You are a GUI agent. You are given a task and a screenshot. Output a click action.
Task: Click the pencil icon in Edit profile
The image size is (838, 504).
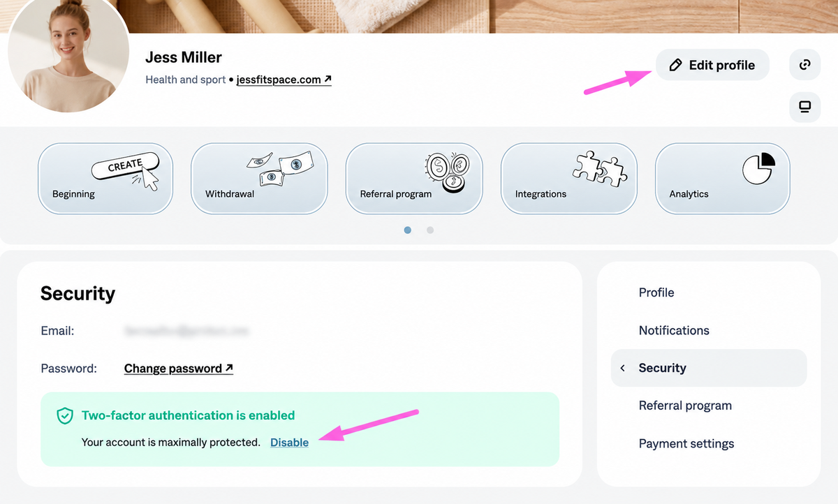[675, 65]
